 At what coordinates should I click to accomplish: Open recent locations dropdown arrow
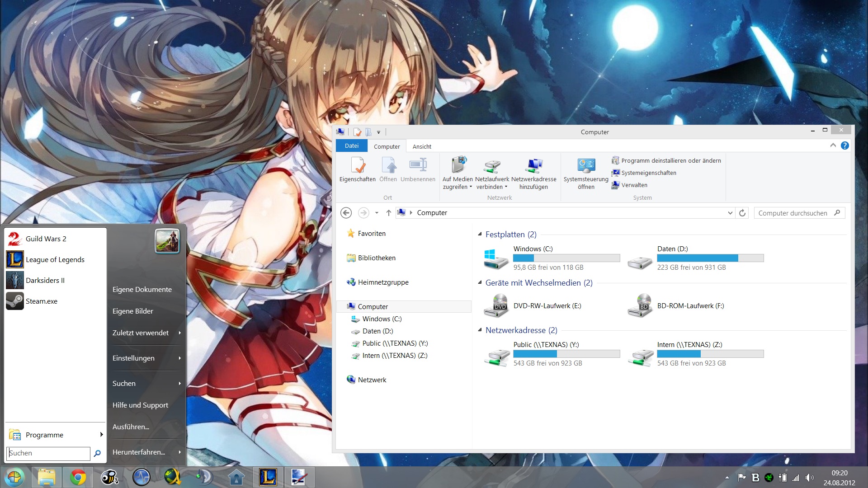[377, 213]
